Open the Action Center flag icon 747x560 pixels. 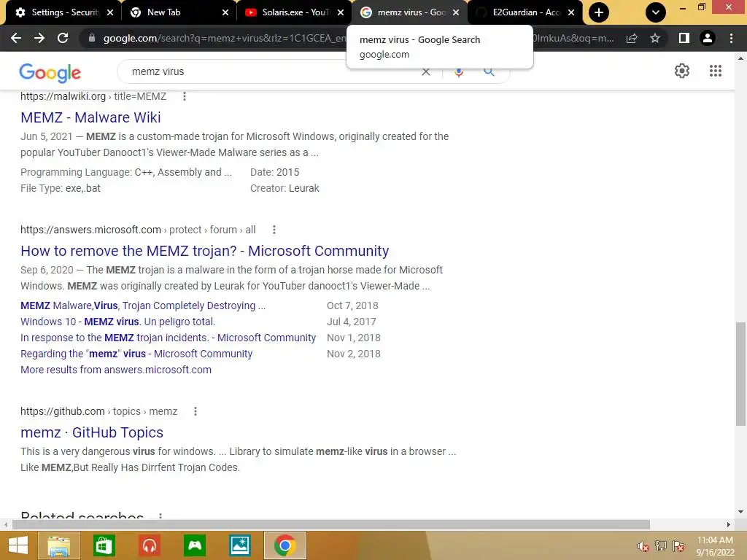tap(678, 547)
